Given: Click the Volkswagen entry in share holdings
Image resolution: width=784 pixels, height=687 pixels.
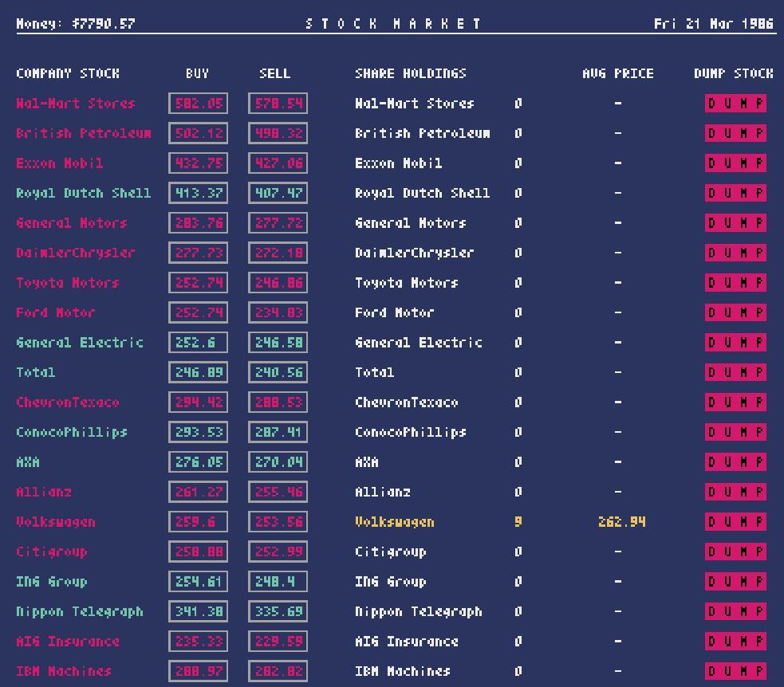Looking at the screenshot, I should point(395,522).
